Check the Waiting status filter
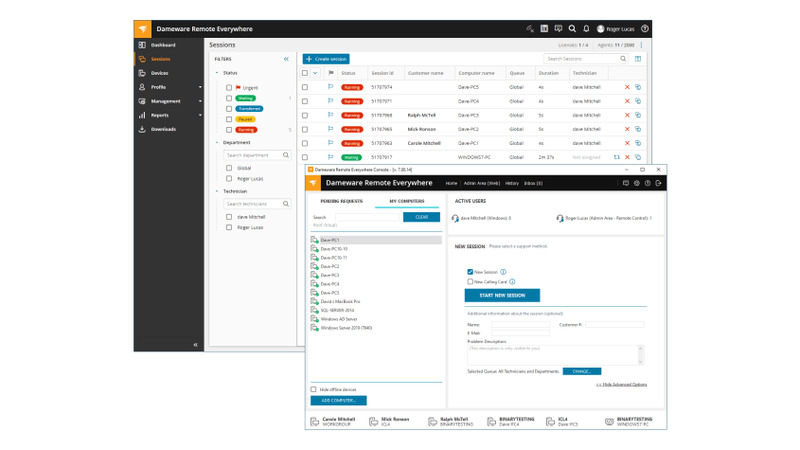This screenshot has width=800, height=450. click(229, 98)
